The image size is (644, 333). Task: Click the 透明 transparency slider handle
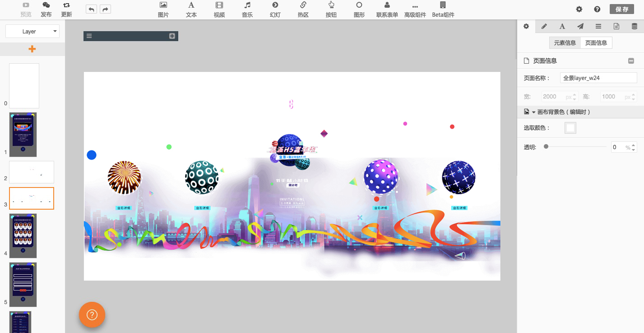point(546,147)
